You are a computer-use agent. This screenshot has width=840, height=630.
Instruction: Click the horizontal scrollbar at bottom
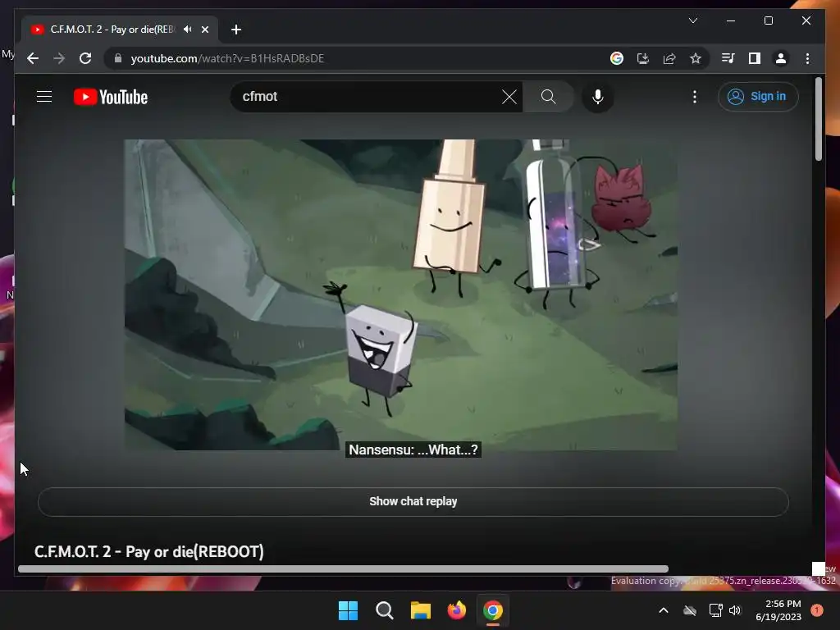[x=343, y=569]
